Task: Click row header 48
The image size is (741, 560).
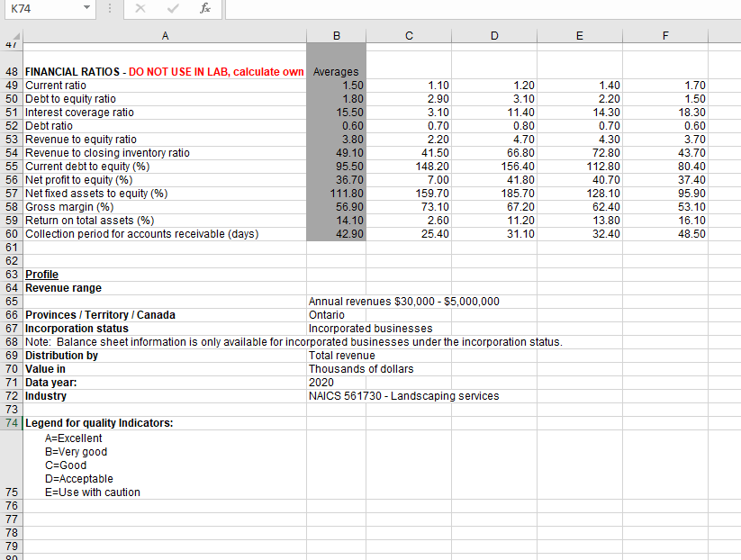Action: [13, 71]
